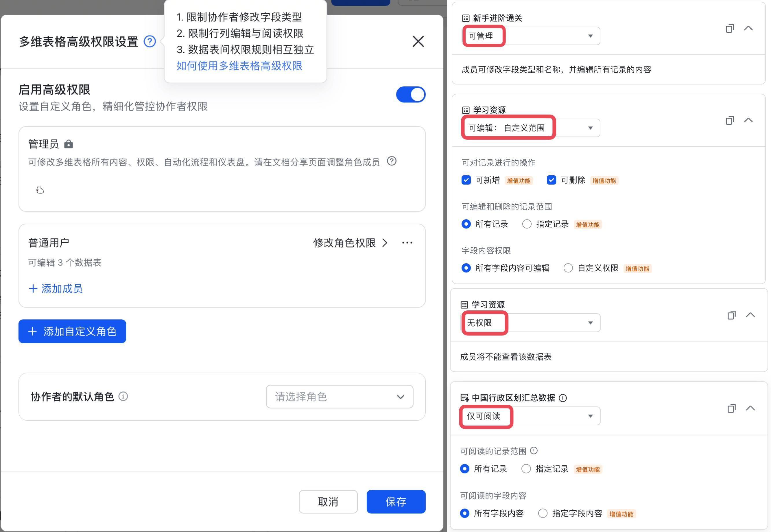Click the 普通用户 role name
The width and height of the screenshot is (771, 532).
49,243
